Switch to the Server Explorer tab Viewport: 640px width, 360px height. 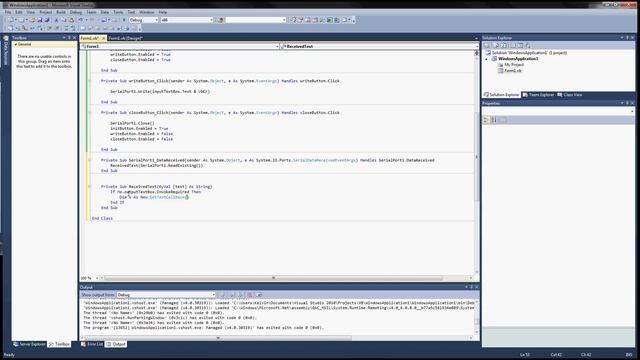[x=29, y=344]
